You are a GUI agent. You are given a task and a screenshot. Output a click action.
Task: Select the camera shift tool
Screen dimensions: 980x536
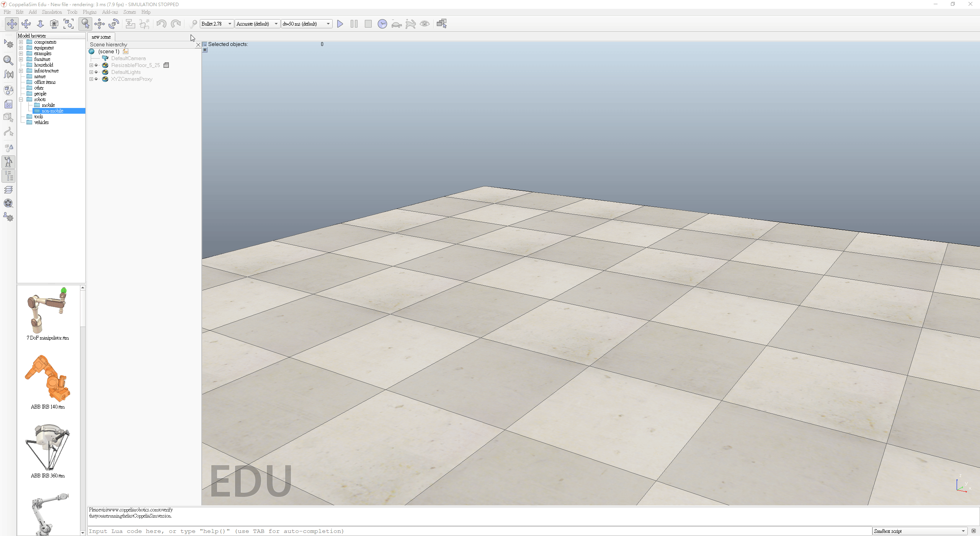[40, 24]
